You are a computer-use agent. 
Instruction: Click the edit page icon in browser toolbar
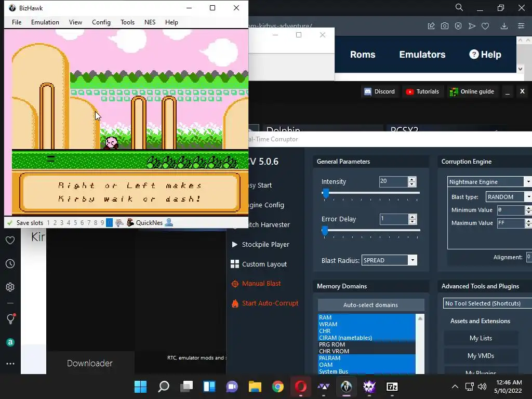431,26
